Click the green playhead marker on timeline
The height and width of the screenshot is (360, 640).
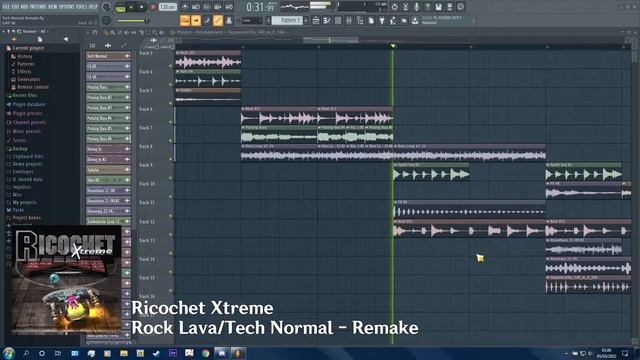tap(393, 46)
